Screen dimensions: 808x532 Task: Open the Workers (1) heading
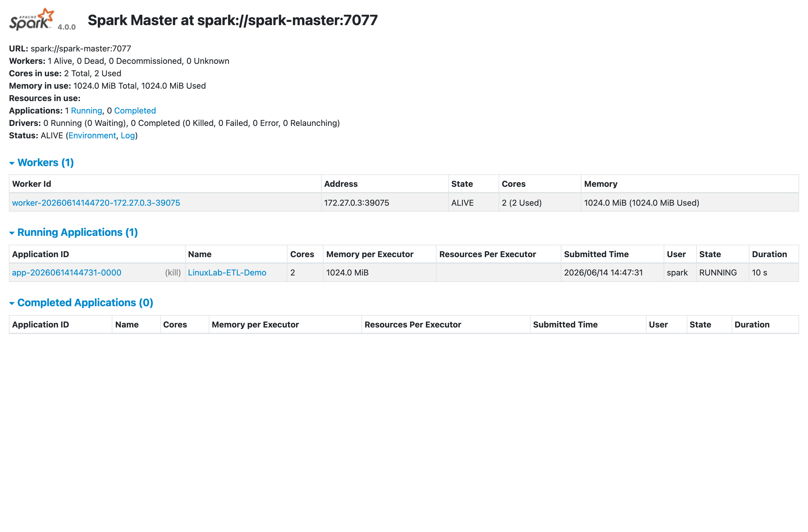pyautogui.click(x=46, y=163)
